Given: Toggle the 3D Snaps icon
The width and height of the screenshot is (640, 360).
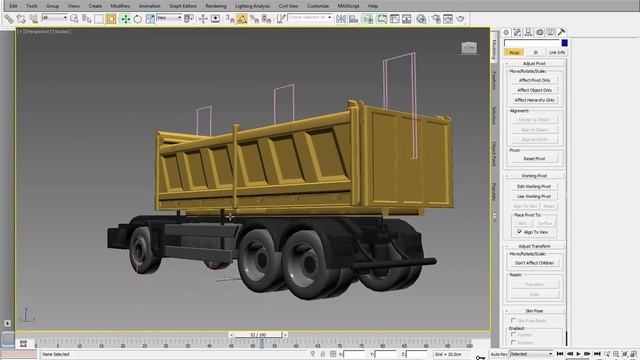Looking at the screenshot, I should tap(229, 19).
